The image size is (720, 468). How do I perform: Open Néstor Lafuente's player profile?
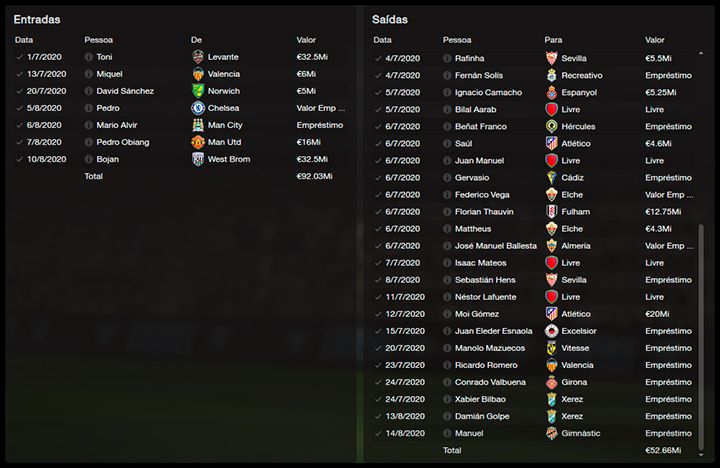point(485,297)
